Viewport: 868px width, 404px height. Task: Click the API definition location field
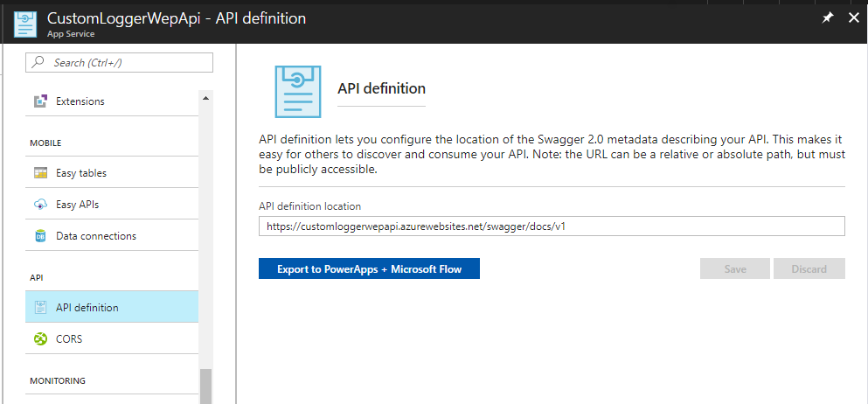point(552,226)
